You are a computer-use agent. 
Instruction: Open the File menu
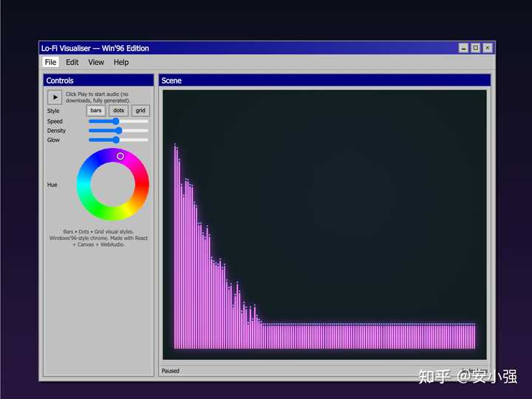pos(50,63)
